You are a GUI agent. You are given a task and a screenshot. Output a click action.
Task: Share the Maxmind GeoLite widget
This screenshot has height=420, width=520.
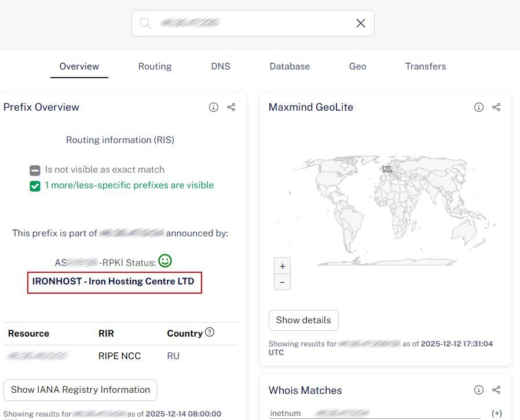pos(496,107)
